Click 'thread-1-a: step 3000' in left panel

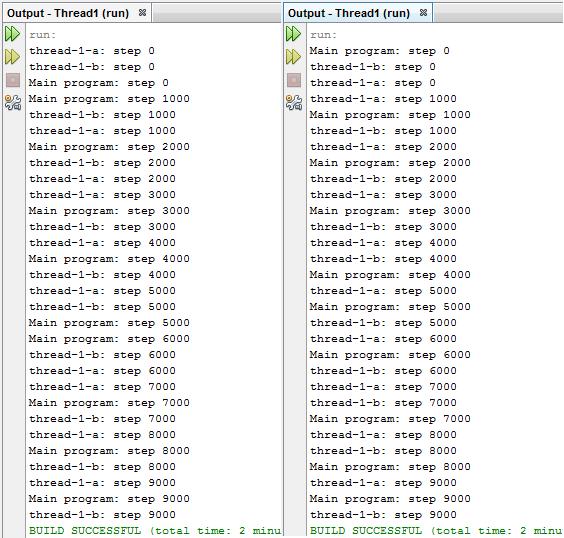click(102, 195)
